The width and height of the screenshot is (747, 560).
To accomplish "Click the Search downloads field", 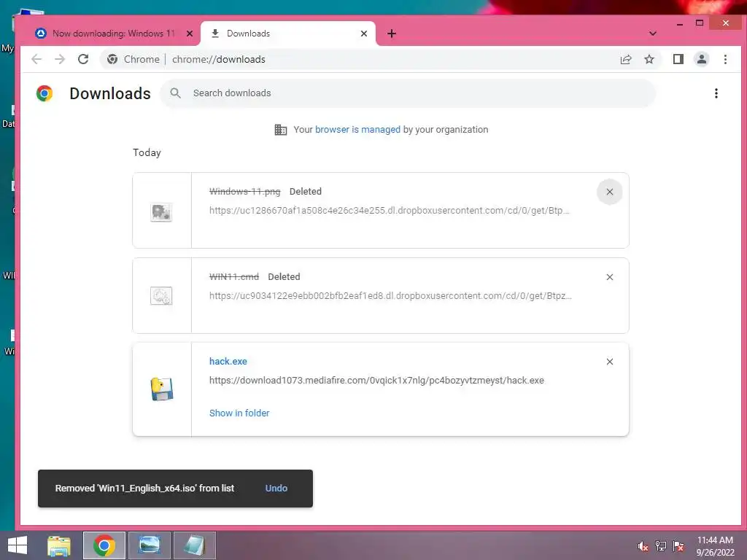I will point(408,93).
